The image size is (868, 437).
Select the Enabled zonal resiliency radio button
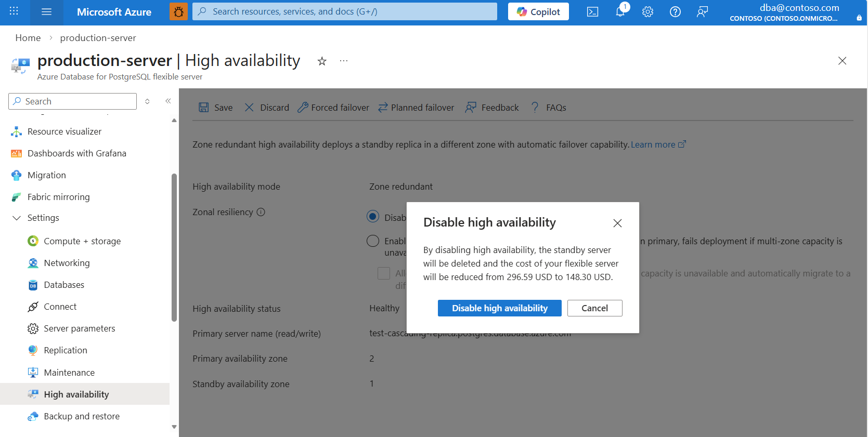coord(373,241)
